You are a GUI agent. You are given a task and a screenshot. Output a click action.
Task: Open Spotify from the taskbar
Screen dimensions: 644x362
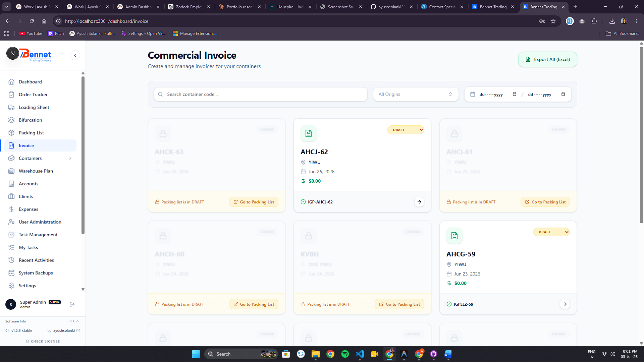click(345, 354)
